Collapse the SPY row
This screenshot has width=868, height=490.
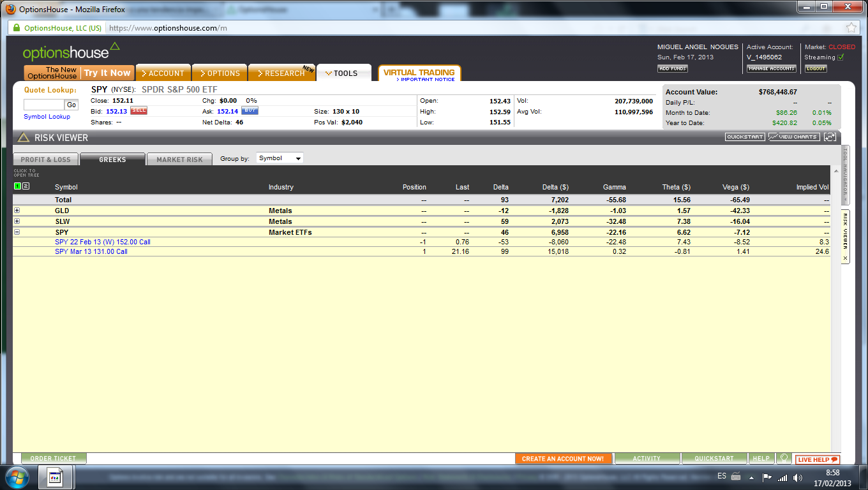point(17,232)
